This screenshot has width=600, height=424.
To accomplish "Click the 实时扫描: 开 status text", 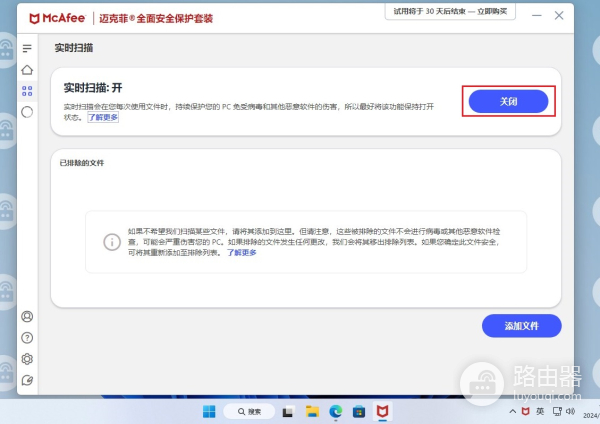I will [x=93, y=88].
